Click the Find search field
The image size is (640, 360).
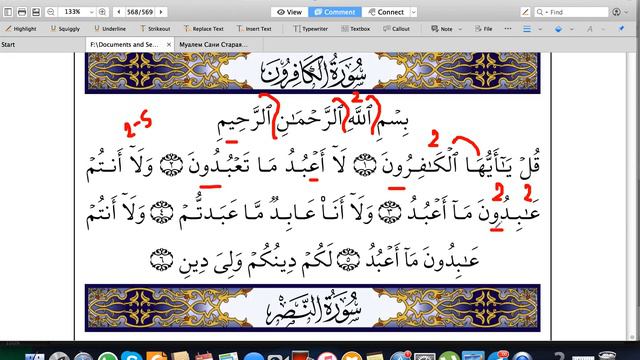[571, 12]
